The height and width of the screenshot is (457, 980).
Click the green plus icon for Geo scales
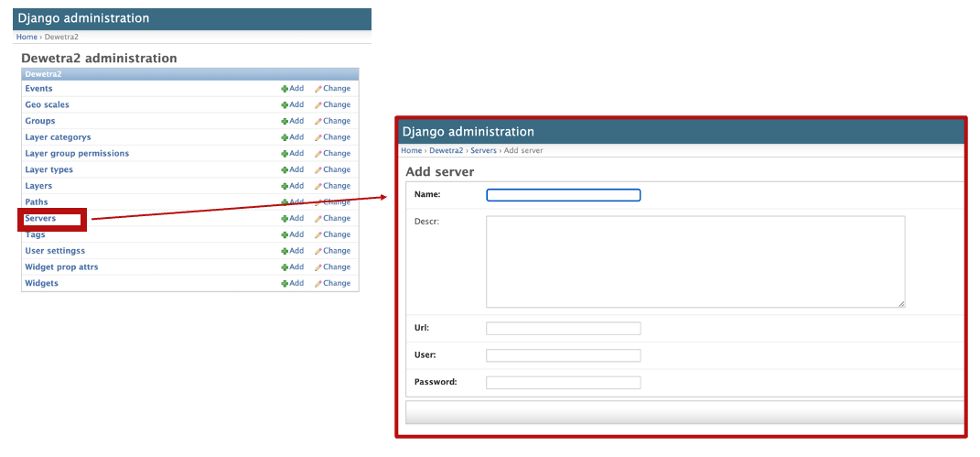click(285, 105)
